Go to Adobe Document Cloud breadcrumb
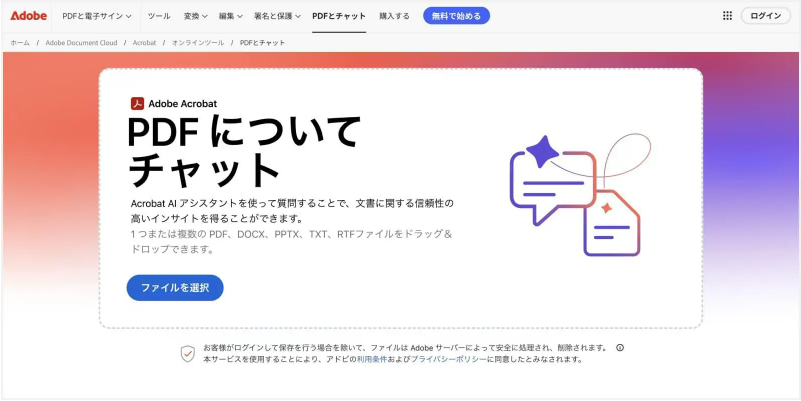The height and width of the screenshot is (401, 801). click(x=81, y=43)
